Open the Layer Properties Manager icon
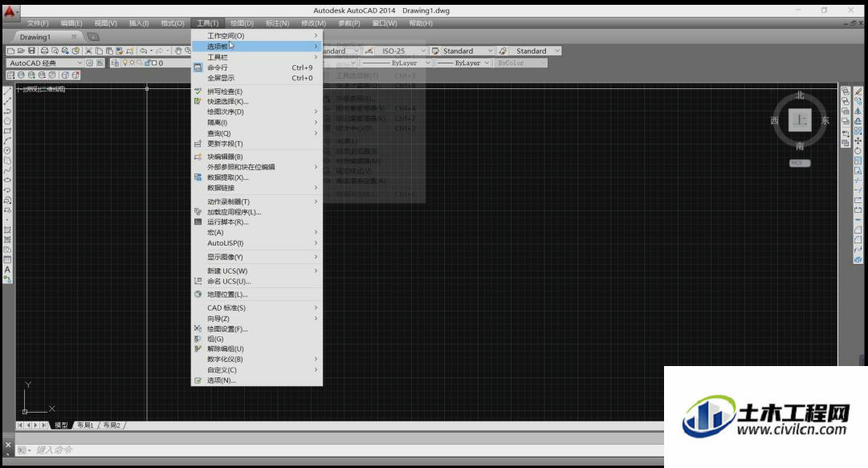 tap(115, 63)
